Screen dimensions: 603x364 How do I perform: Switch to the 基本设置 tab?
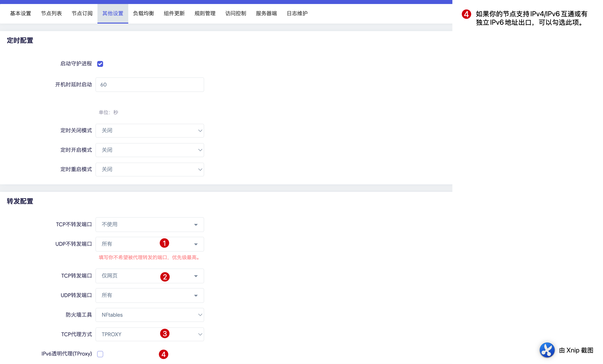[x=20, y=13]
